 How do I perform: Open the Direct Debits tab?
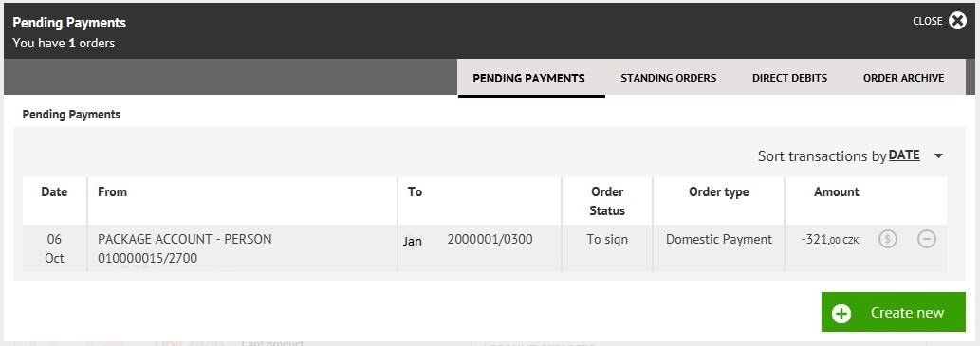click(789, 78)
